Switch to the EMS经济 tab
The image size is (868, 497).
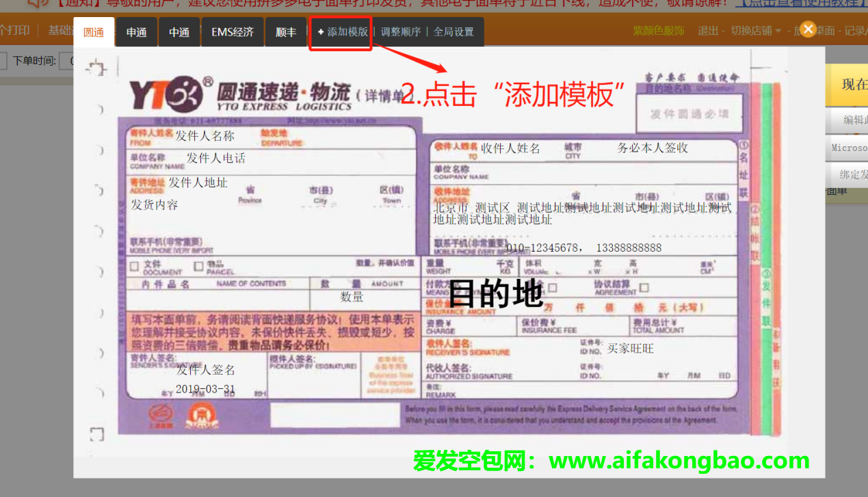tap(233, 32)
